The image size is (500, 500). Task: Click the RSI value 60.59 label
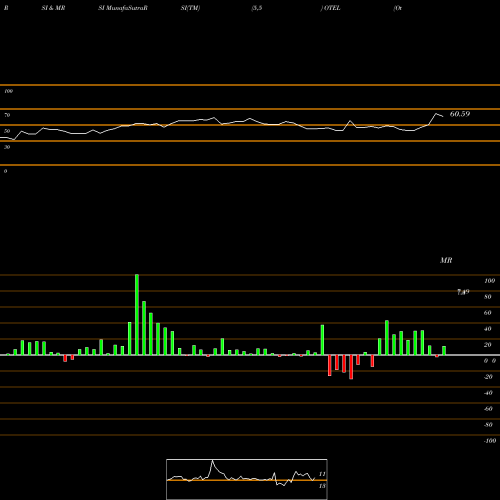tap(460, 114)
